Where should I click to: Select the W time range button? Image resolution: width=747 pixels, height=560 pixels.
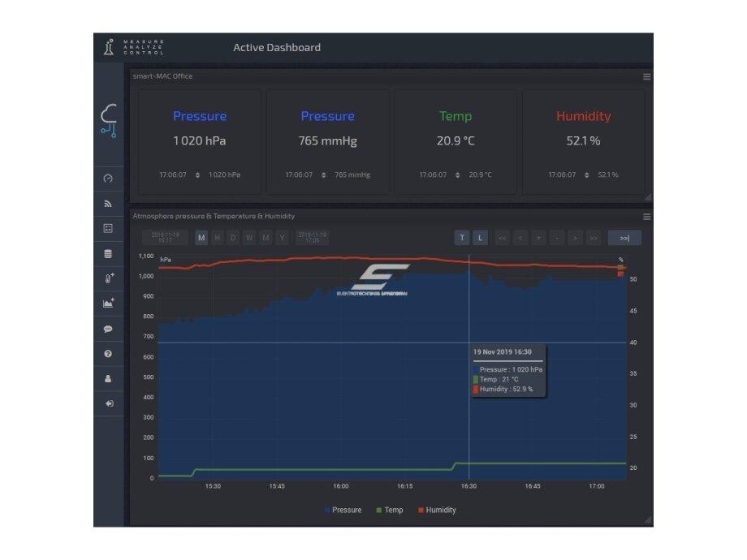[x=249, y=238]
